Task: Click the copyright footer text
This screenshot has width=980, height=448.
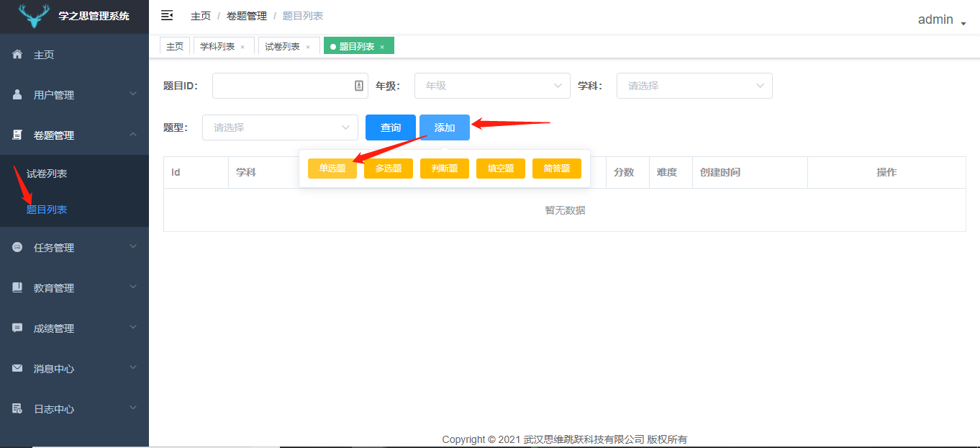Action: point(565,439)
